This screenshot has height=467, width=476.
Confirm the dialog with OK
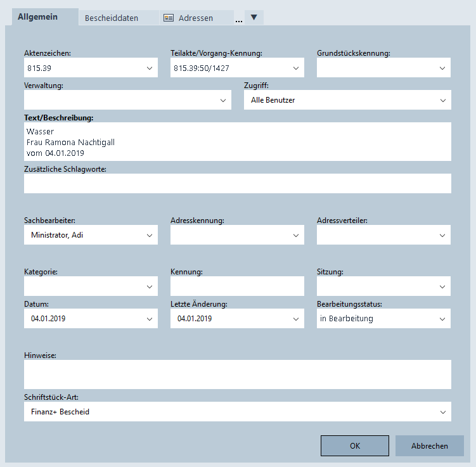click(x=354, y=446)
